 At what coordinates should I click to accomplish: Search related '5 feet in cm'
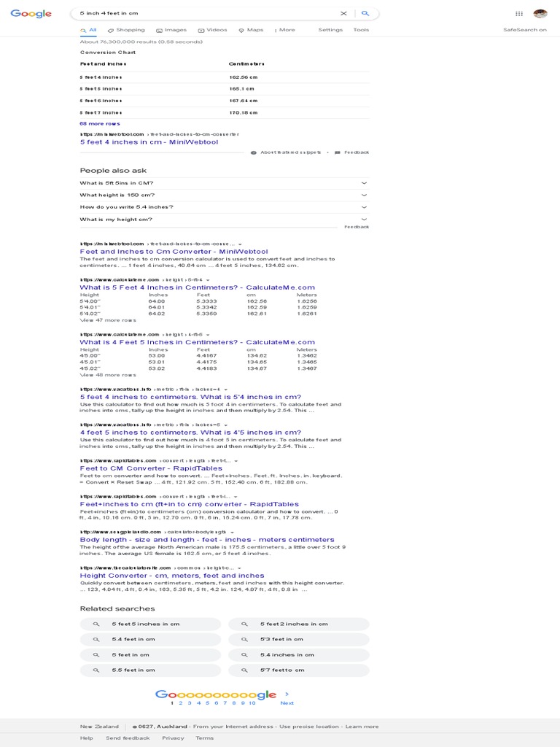pos(150,655)
